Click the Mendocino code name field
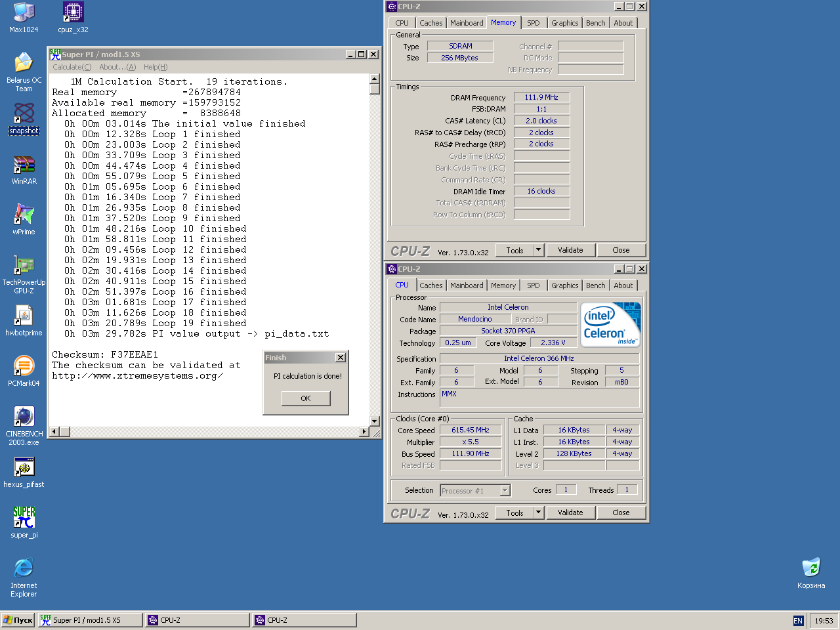The width and height of the screenshot is (840, 630). point(475,319)
